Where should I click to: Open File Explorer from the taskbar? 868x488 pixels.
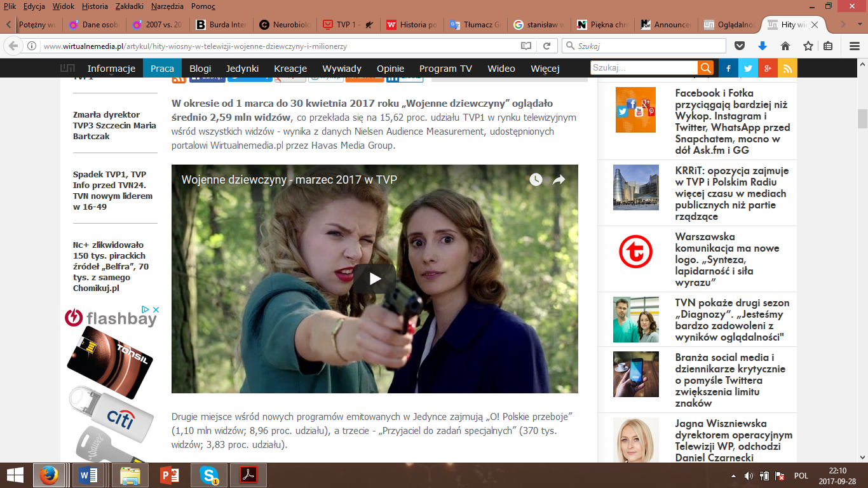coord(130,475)
